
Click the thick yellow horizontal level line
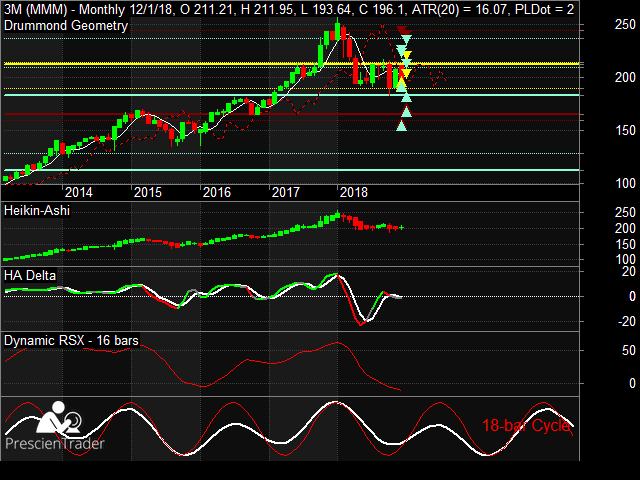pyautogui.click(x=292, y=64)
